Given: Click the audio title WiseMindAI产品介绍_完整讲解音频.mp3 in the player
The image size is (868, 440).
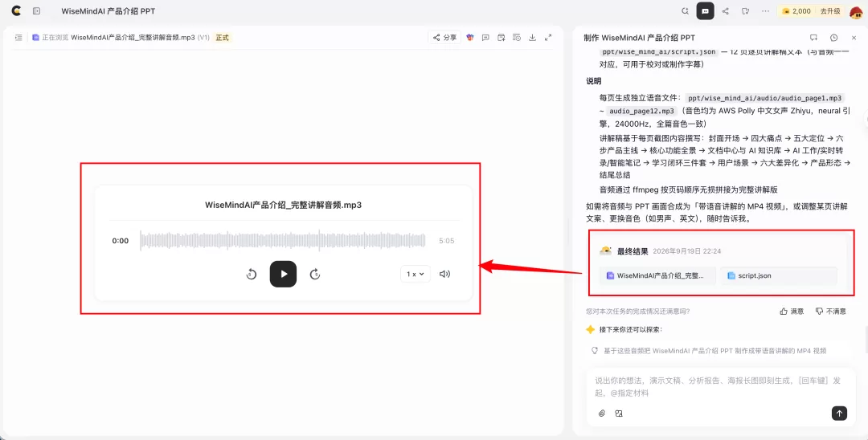Looking at the screenshot, I should point(284,205).
